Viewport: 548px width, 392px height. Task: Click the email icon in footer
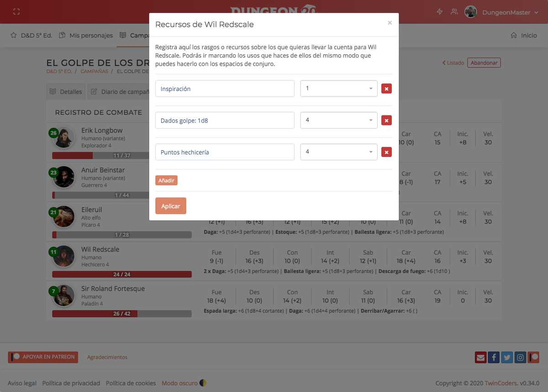click(x=480, y=357)
